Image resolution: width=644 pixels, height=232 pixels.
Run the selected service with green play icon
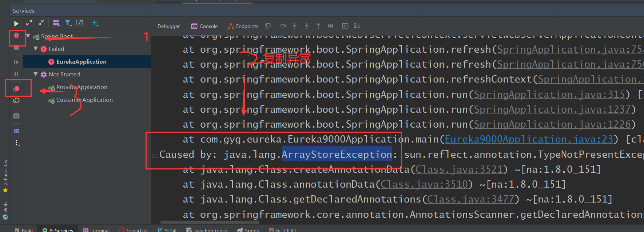point(16,23)
